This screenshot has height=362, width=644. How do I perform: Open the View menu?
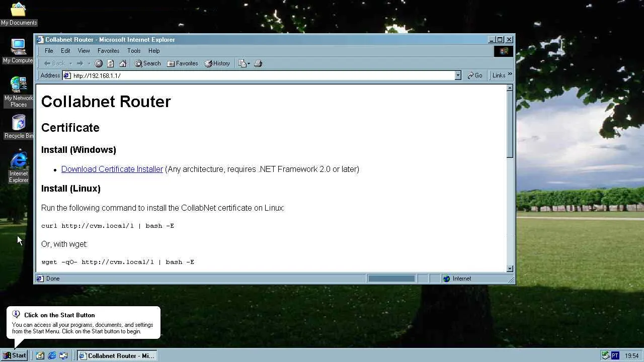84,51
